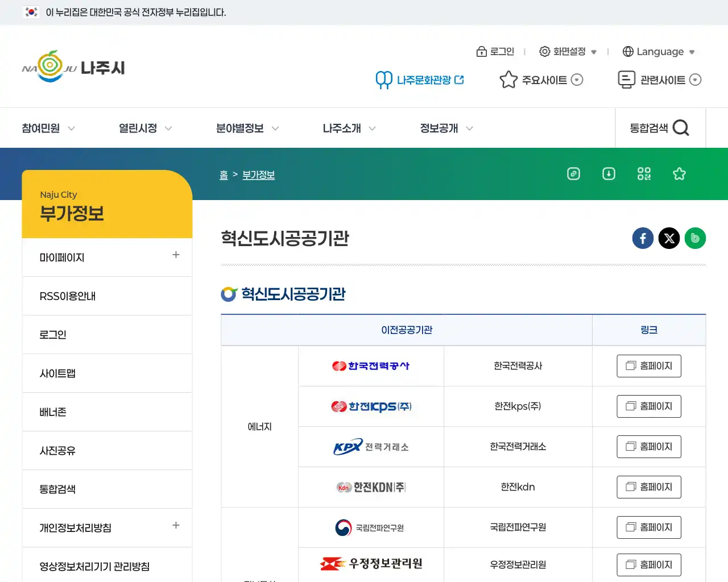Go to 홈 via the breadcrumb link
The width and height of the screenshot is (728, 582).
[x=224, y=175]
